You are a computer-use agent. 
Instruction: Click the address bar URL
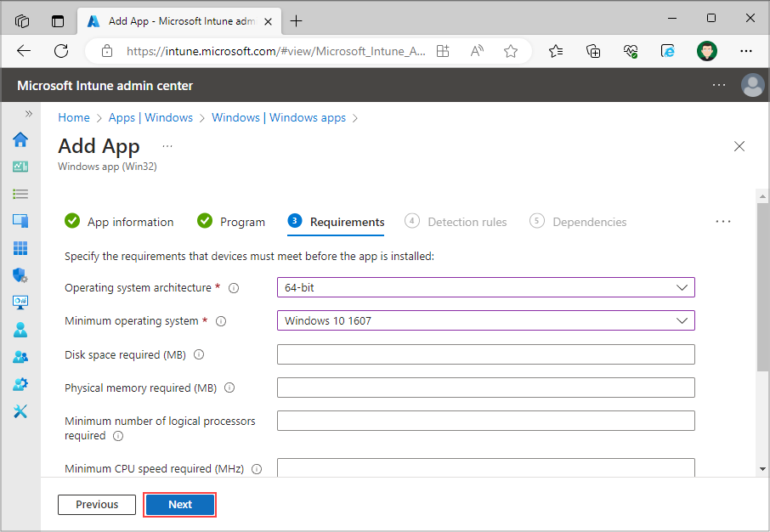tap(275, 51)
